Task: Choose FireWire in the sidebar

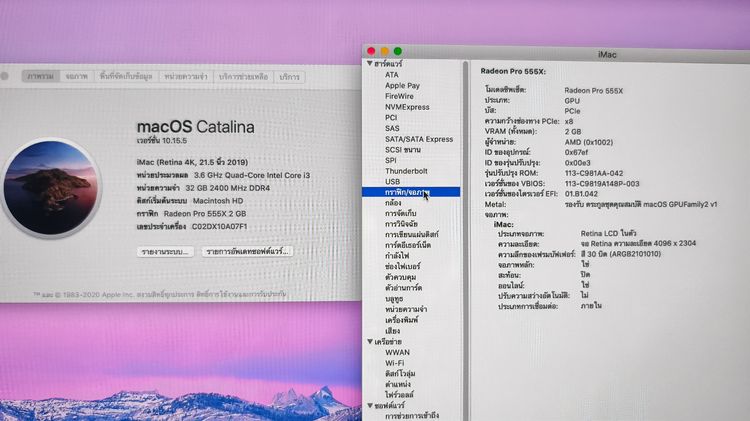Action: 399,96
